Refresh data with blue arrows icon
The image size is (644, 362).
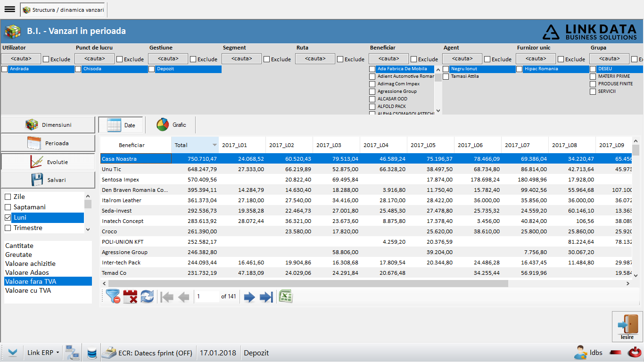(147, 296)
